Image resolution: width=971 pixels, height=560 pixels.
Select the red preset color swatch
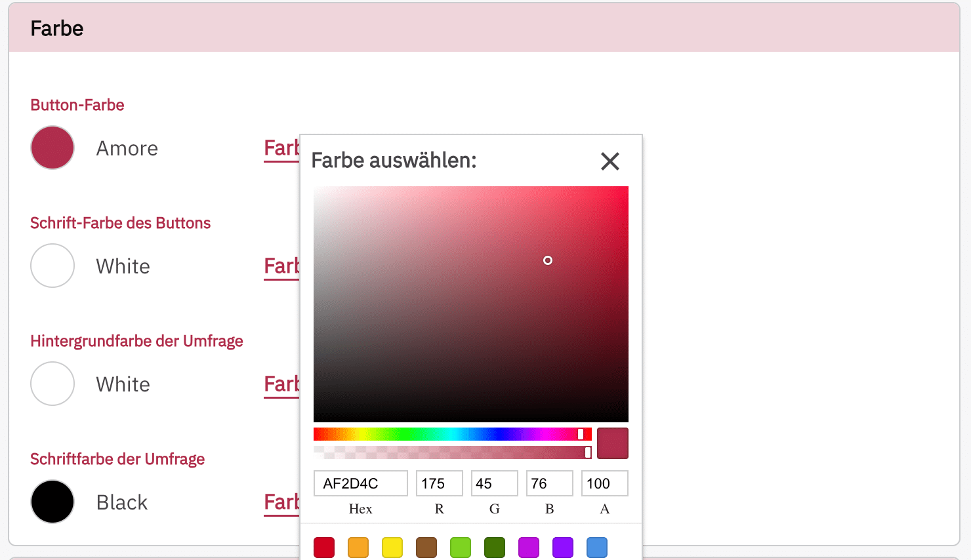(324, 547)
